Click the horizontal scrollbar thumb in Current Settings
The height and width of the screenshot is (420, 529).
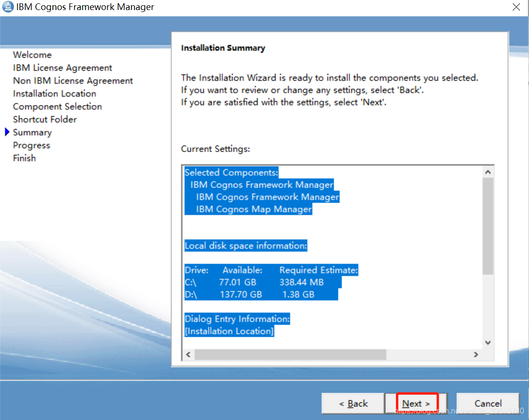[291, 354]
